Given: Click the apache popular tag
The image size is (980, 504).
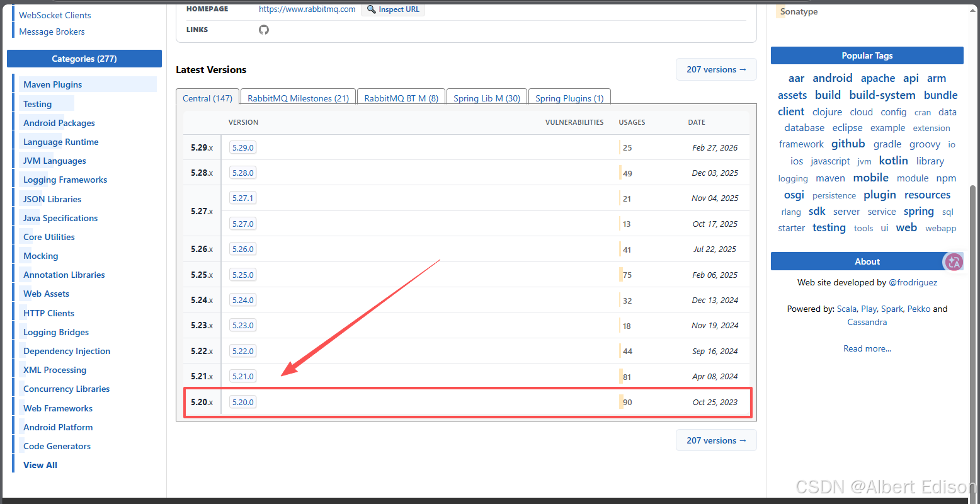Looking at the screenshot, I should coord(878,78).
